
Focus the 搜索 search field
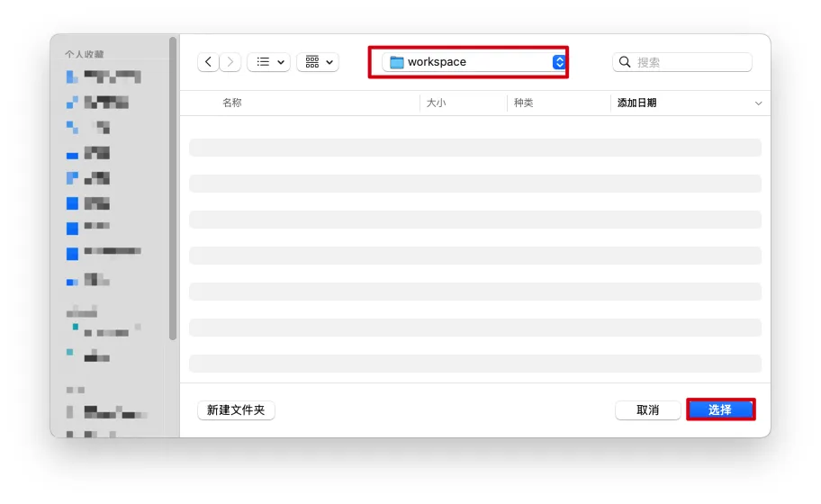690,62
